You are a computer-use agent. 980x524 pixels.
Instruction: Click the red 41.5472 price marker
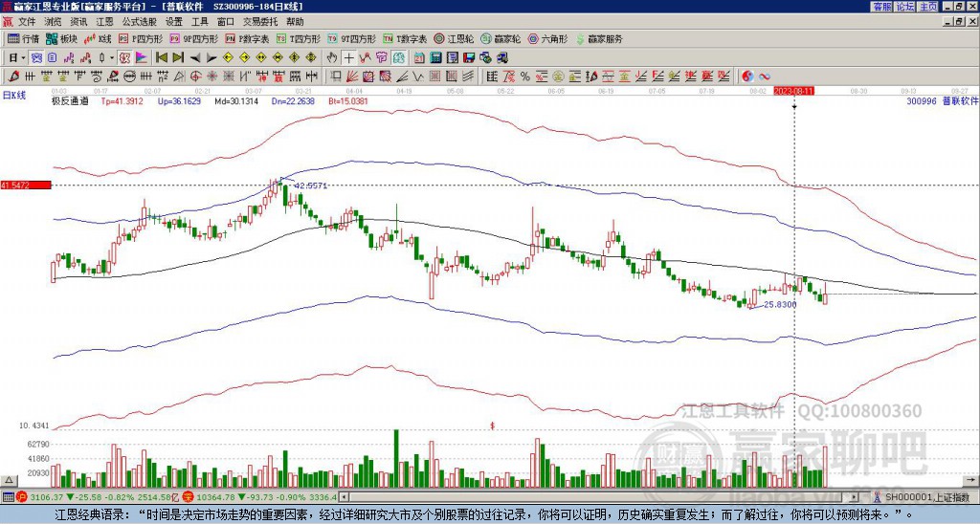26,186
